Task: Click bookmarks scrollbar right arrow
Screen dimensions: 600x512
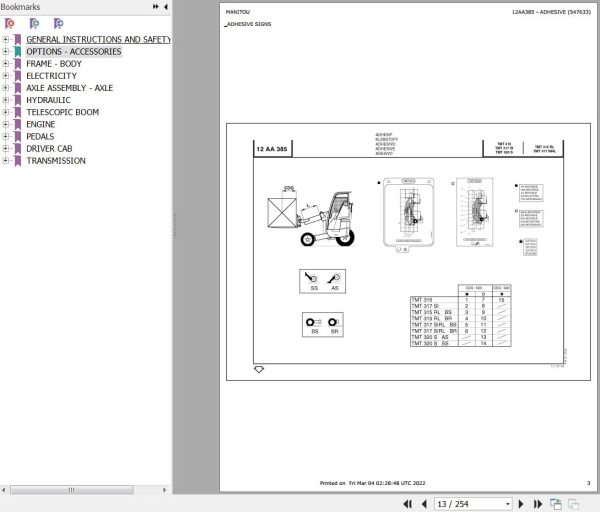Action: (x=165, y=490)
